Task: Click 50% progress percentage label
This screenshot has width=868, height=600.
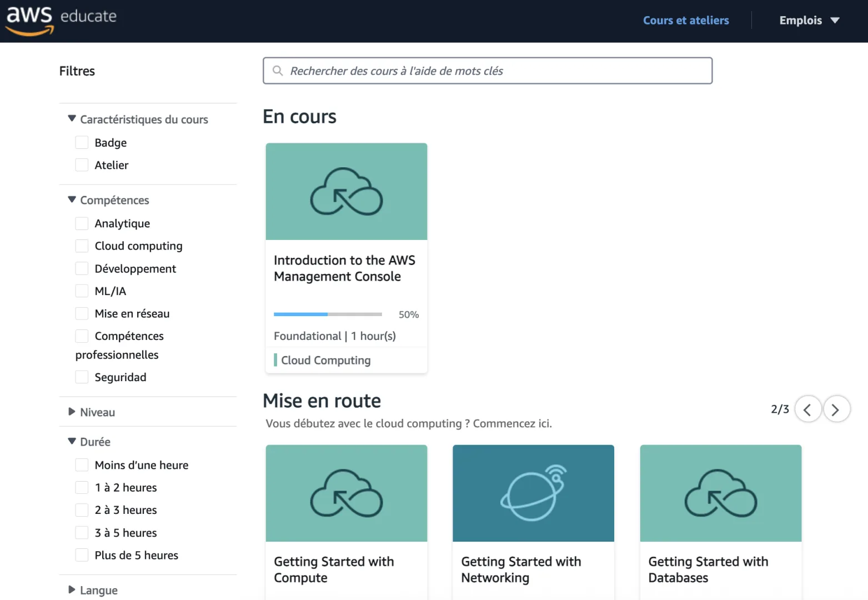Action: (409, 314)
